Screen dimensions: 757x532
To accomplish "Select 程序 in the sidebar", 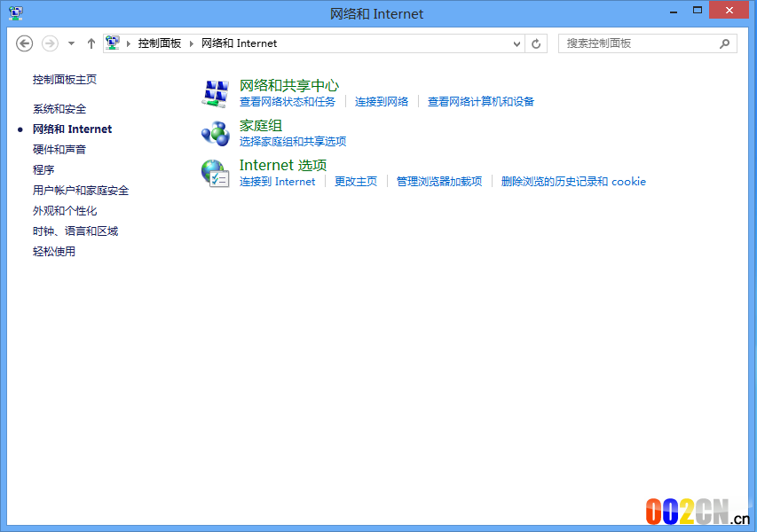I will click(x=43, y=169).
